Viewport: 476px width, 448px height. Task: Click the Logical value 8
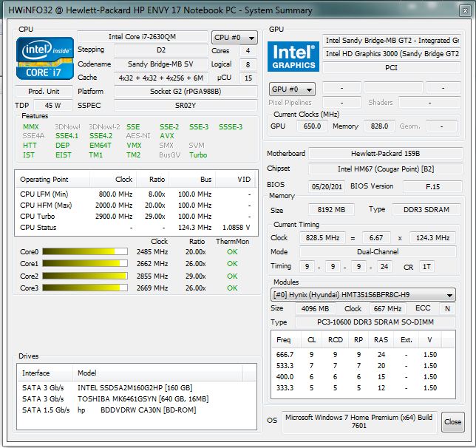pyautogui.click(x=248, y=65)
